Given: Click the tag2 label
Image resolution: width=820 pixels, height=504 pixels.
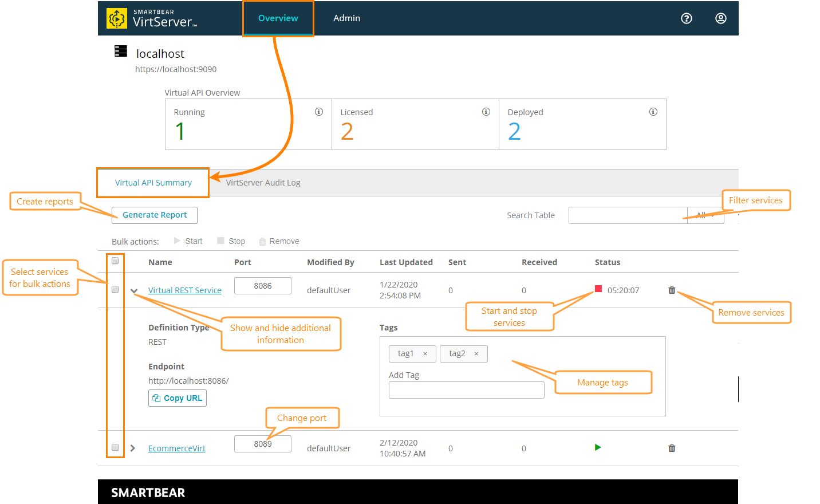Looking at the screenshot, I should pos(457,353).
